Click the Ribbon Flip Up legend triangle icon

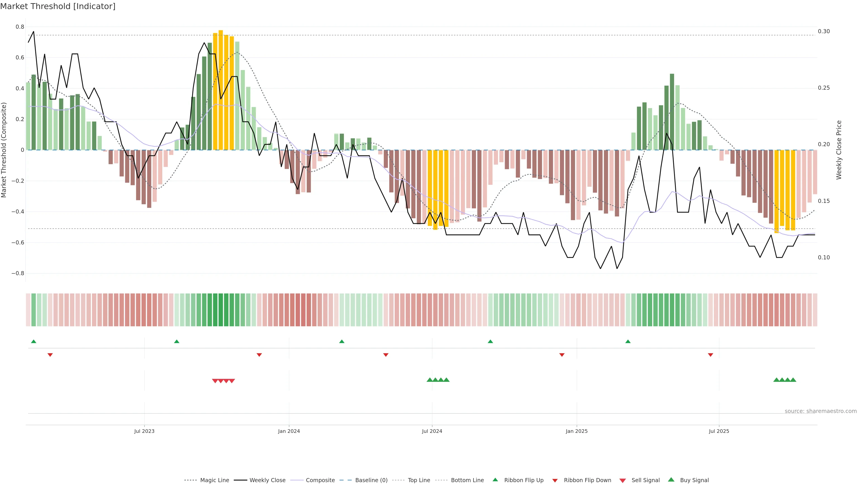[495, 480]
